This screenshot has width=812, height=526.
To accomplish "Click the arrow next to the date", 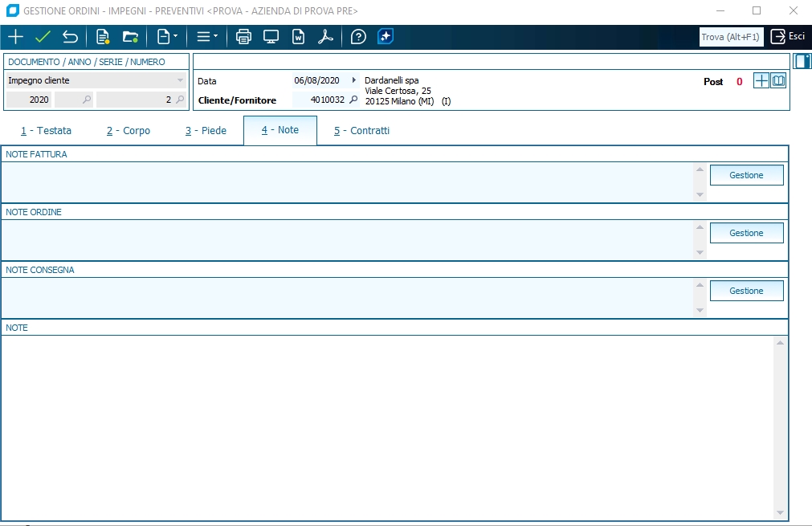I will tap(353, 80).
